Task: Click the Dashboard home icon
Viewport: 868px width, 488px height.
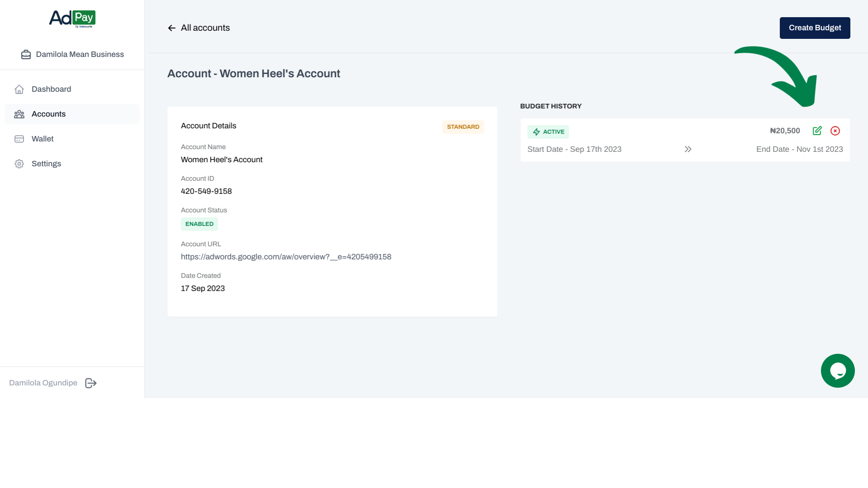Action: (19, 89)
